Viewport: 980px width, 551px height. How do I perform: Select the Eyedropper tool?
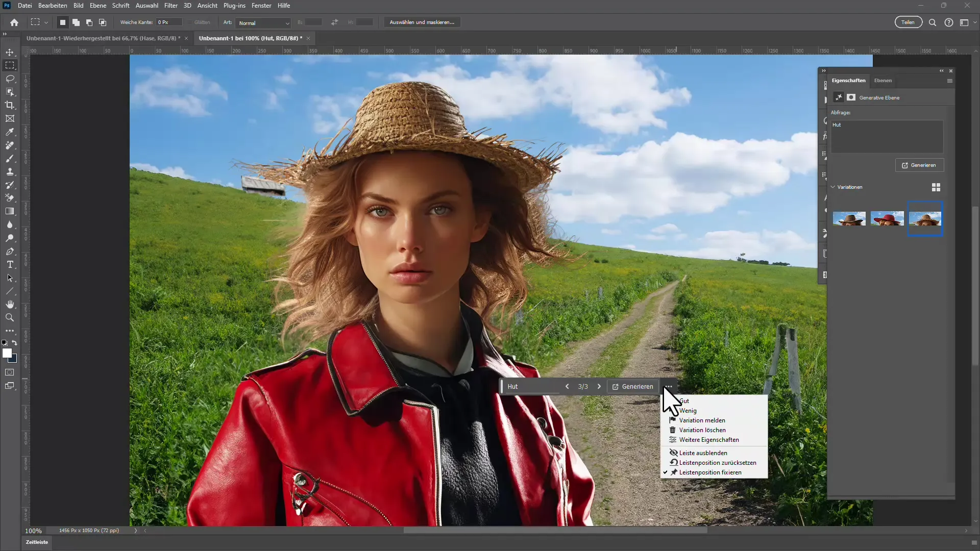10,132
